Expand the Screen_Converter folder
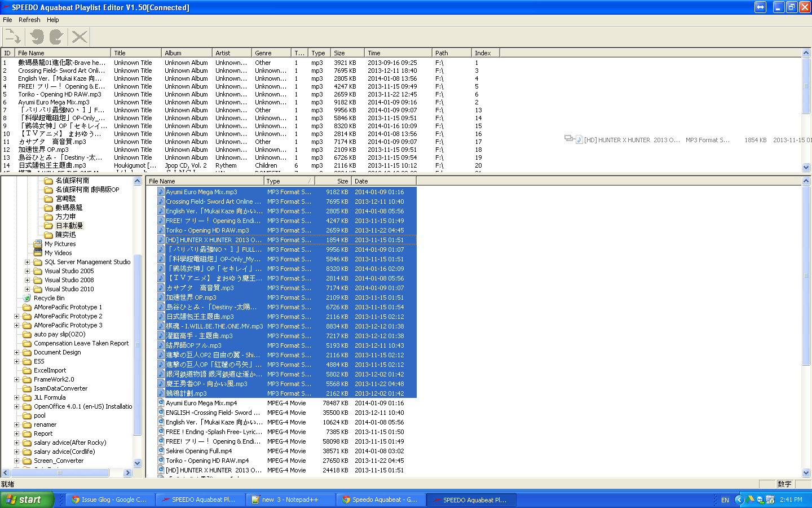Viewport: 812px width, 508px height. [16, 461]
